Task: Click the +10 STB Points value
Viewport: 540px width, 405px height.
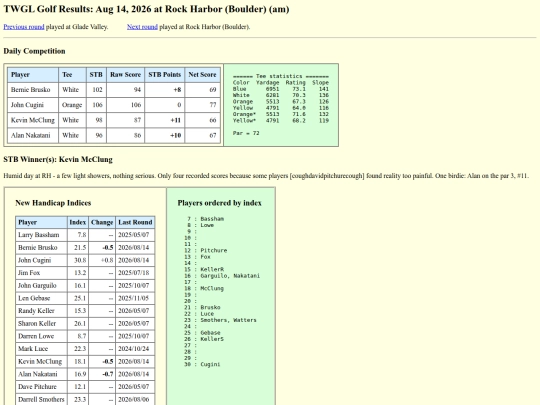Action: click(175, 135)
